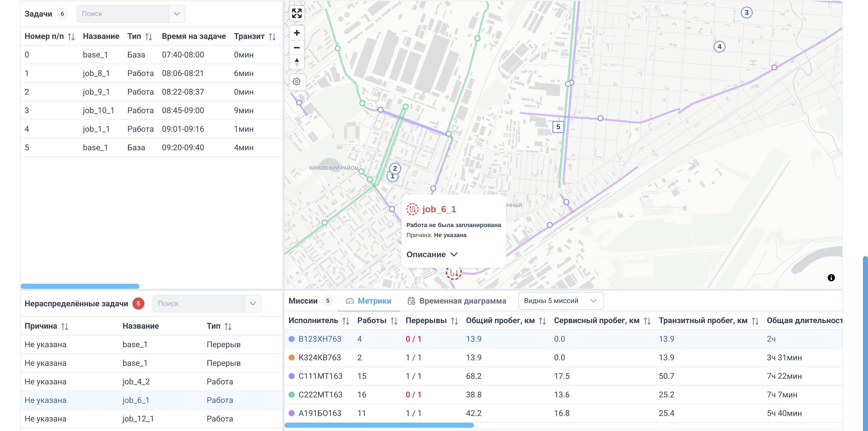
Task: Switch to Временная диаграмма tab
Action: tap(457, 301)
